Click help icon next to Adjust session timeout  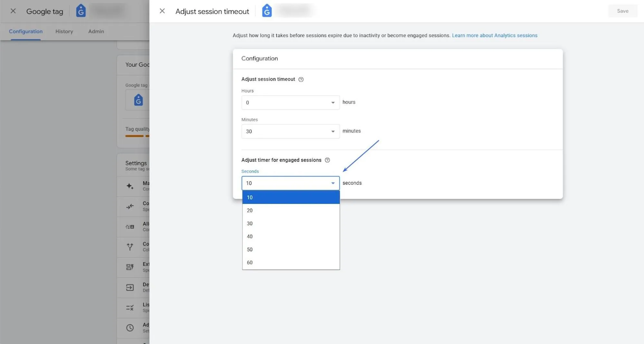point(301,79)
